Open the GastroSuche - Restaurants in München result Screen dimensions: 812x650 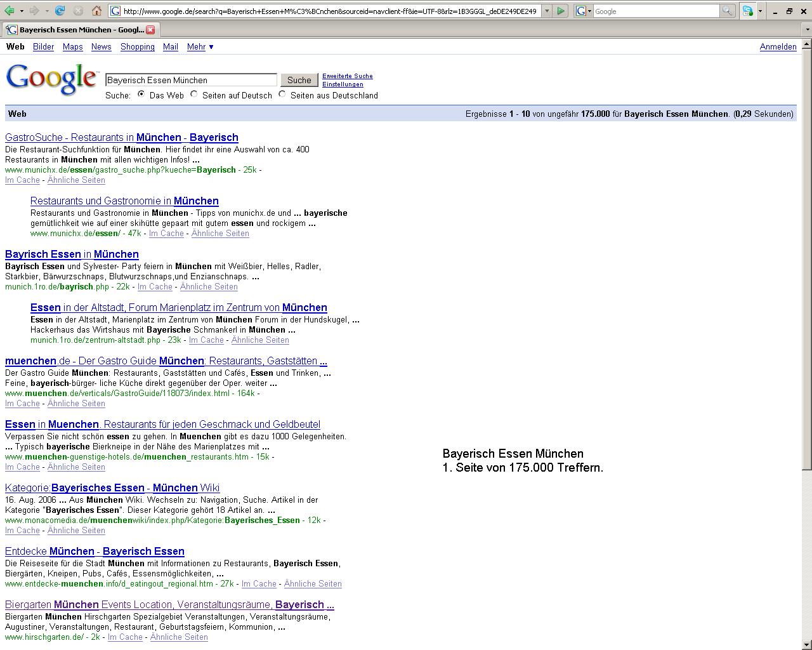point(122,138)
